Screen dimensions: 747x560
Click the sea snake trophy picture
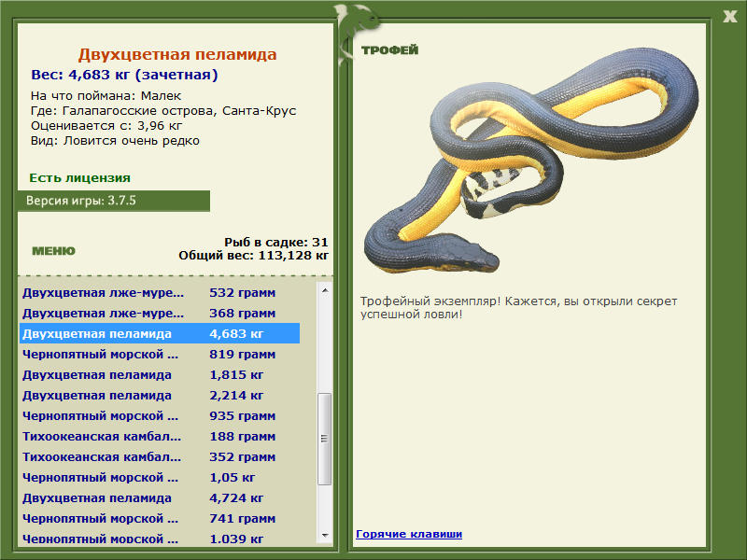pos(530,161)
